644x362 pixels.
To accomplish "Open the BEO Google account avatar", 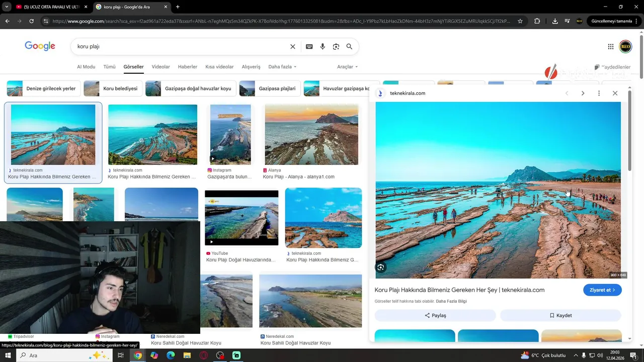I will 625,46.
